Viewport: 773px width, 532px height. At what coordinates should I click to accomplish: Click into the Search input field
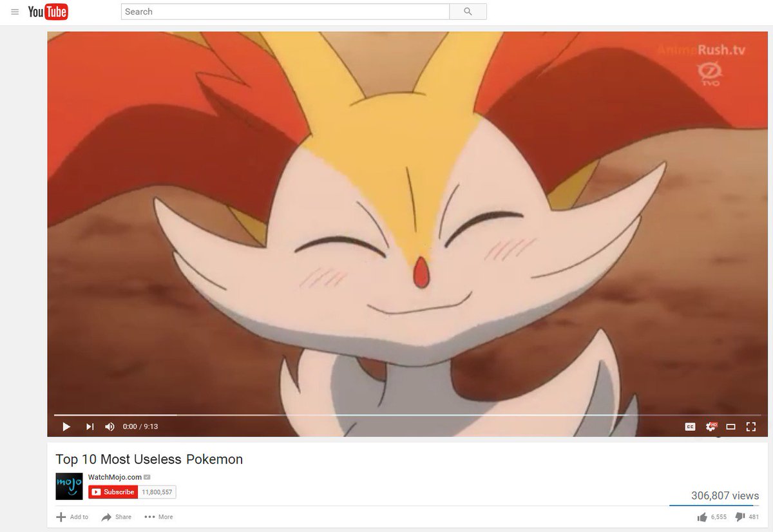pos(285,12)
